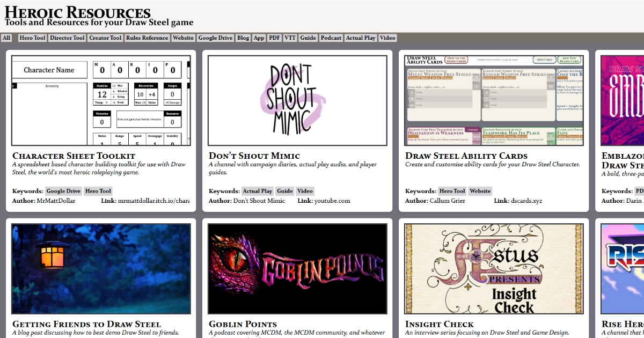Open the lantern image for Getting Friends
The height and width of the screenshot is (338, 644).
(101, 269)
